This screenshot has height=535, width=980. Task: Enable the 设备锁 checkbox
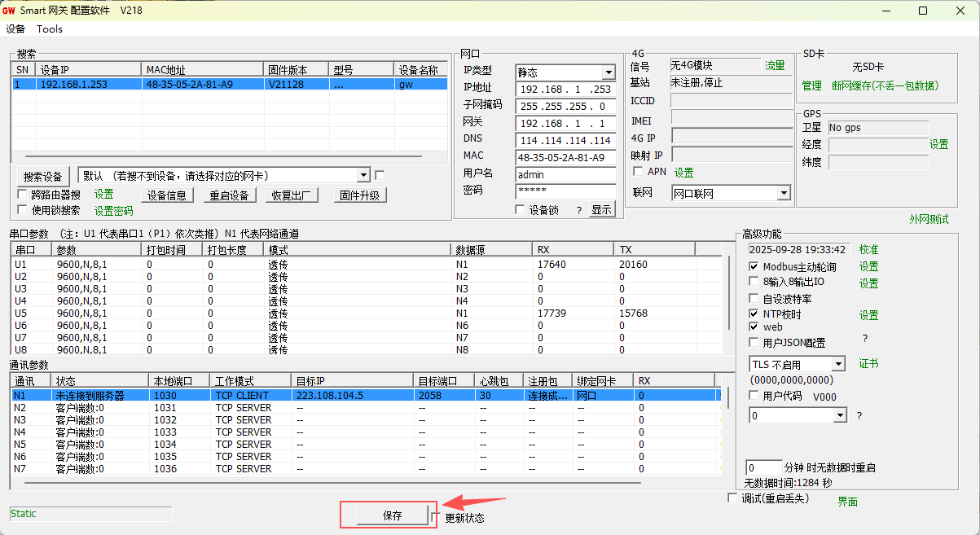(x=521, y=210)
